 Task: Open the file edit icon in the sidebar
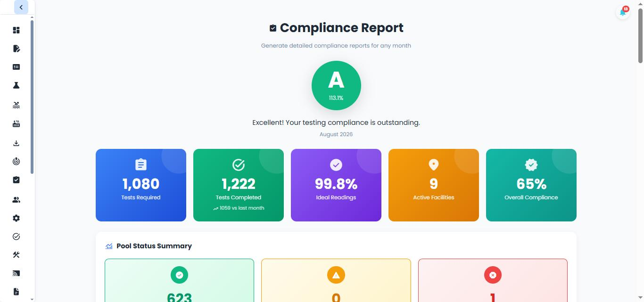point(16,49)
